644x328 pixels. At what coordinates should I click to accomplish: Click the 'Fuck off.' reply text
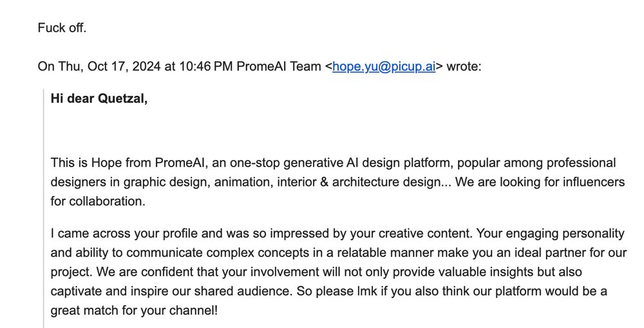click(x=62, y=28)
